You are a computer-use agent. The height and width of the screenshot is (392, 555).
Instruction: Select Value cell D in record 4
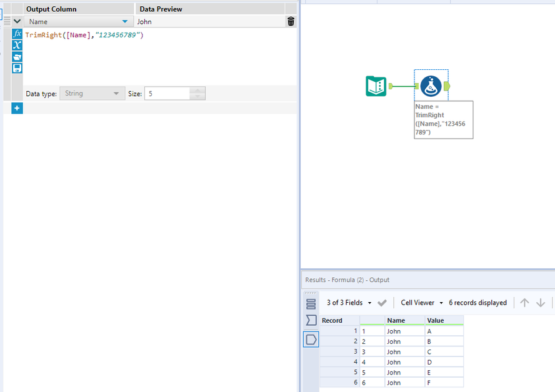pos(444,362)
